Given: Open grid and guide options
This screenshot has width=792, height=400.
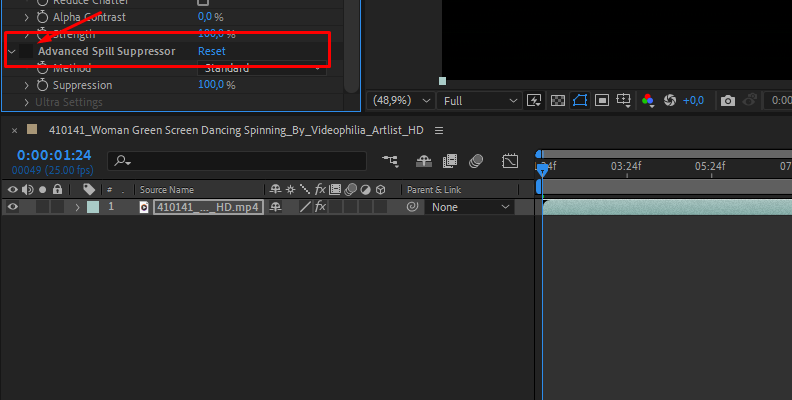Looking at the screenshot, I should 624,101.
